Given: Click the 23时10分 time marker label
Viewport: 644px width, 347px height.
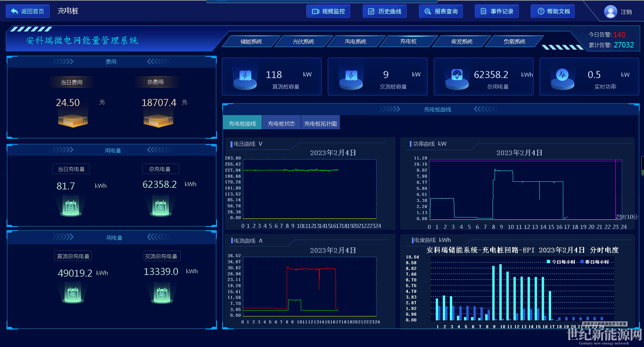Looking at the screenshot, I should (x=627, y=217).
